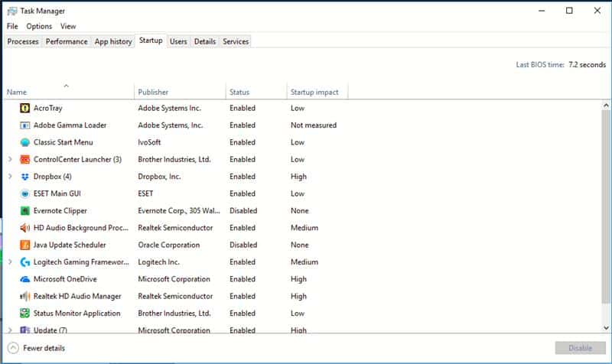The width and height of the screenshot is (612, 364).
Task: Select the Dropbox icon in the list
Action: coord(24,177)
